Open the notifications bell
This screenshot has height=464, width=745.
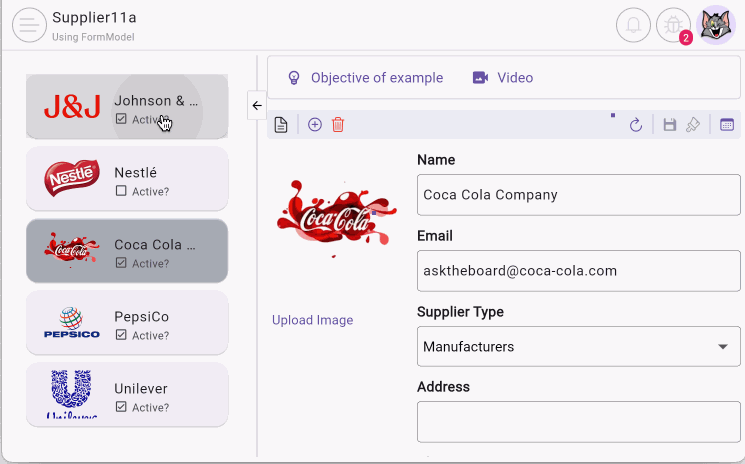pos(633,26)
